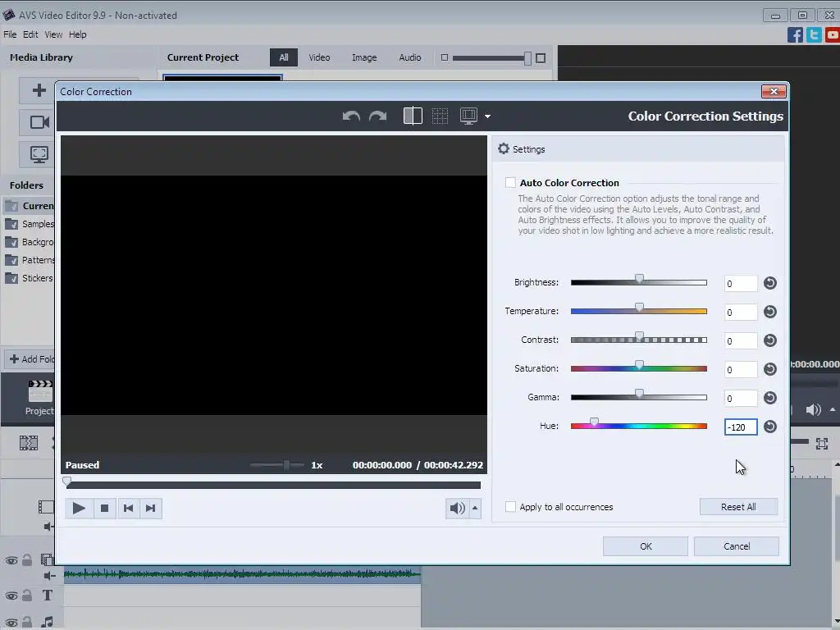
Task: Check Apply to all occurrences
Action: (510, 507)
